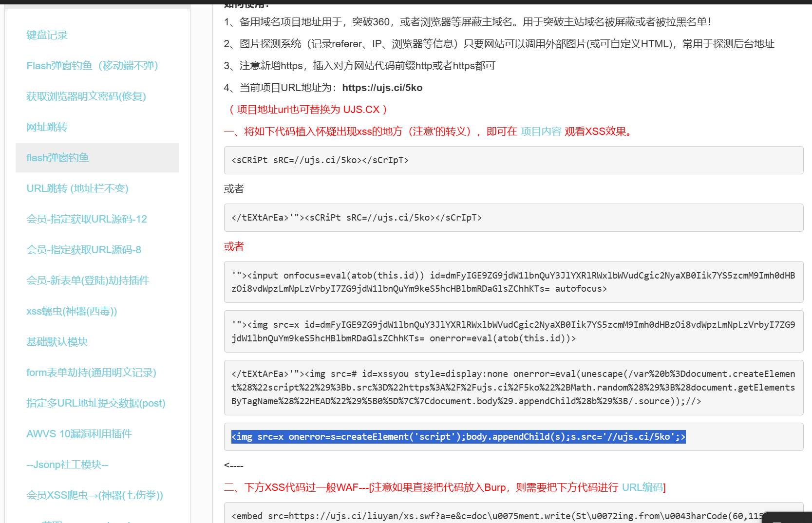The image size is (812, 523).
Task: Click the <---- text line
Action: (234, 466)
